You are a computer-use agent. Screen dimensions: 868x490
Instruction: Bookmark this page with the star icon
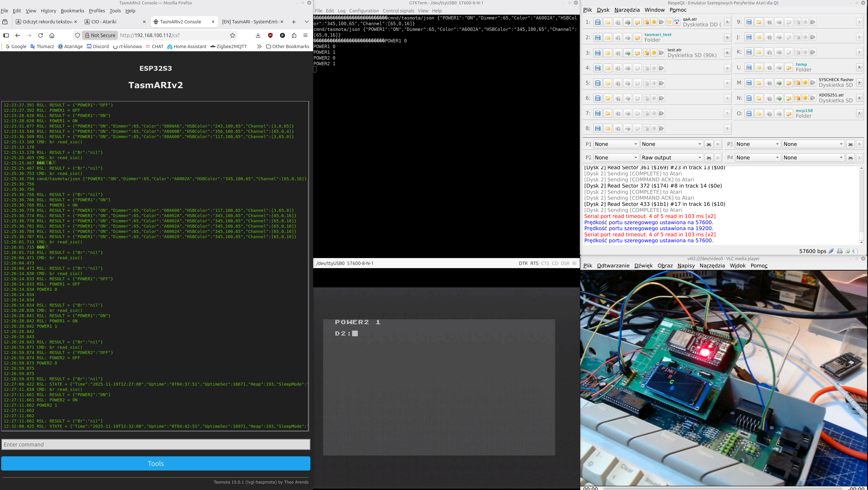click(233, 35)
